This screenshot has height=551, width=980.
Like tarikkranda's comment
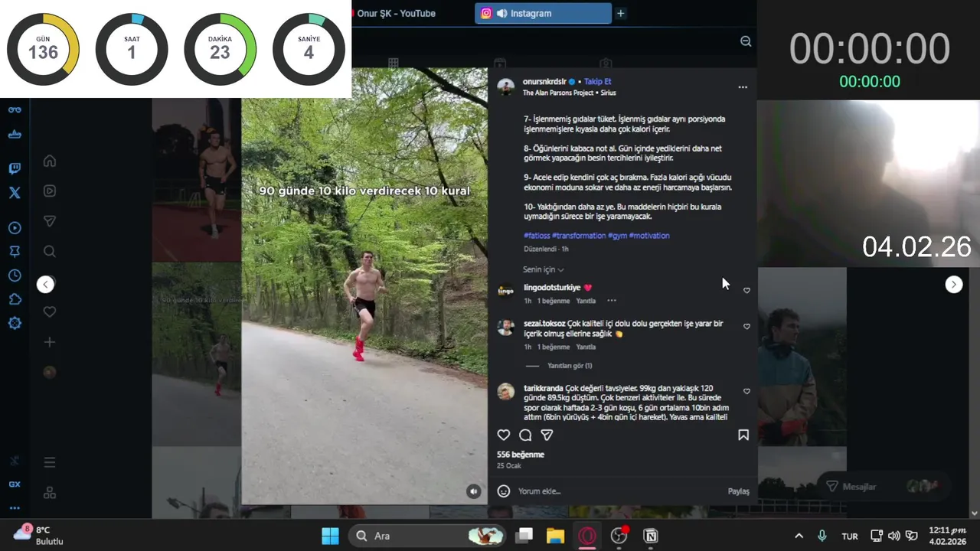click(746, 392)
